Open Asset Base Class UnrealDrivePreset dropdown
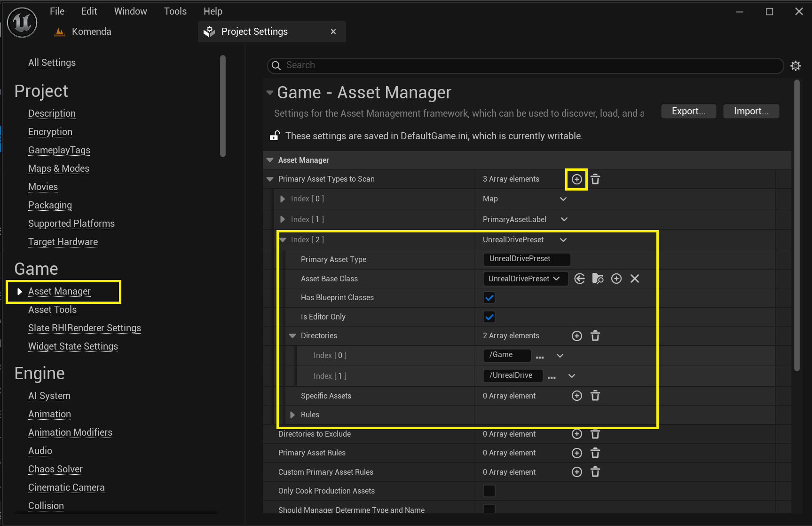The width and height of the screenshot is (812, 526). [525, 279]
